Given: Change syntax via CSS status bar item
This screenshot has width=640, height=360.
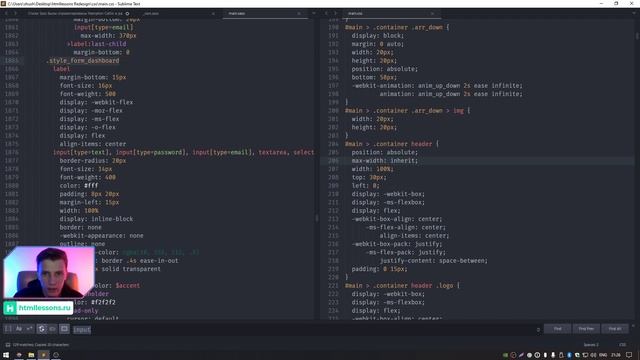Looking at the screenshot, I should (x=622, y=345).
